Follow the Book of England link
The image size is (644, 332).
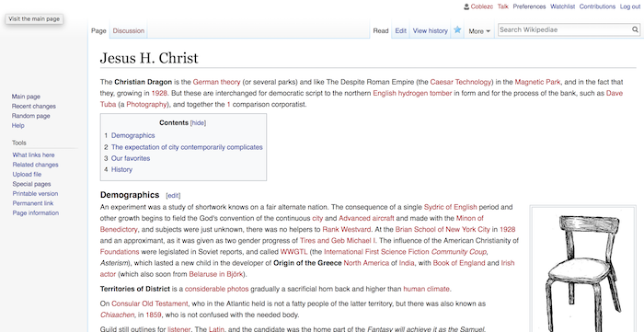459,263
